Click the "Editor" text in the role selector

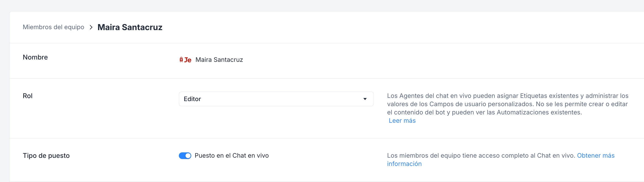(x=192, y=99)
